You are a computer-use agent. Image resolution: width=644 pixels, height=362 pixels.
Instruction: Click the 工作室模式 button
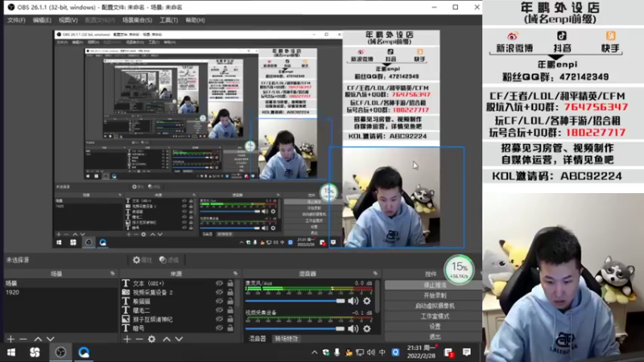point(434,316)
